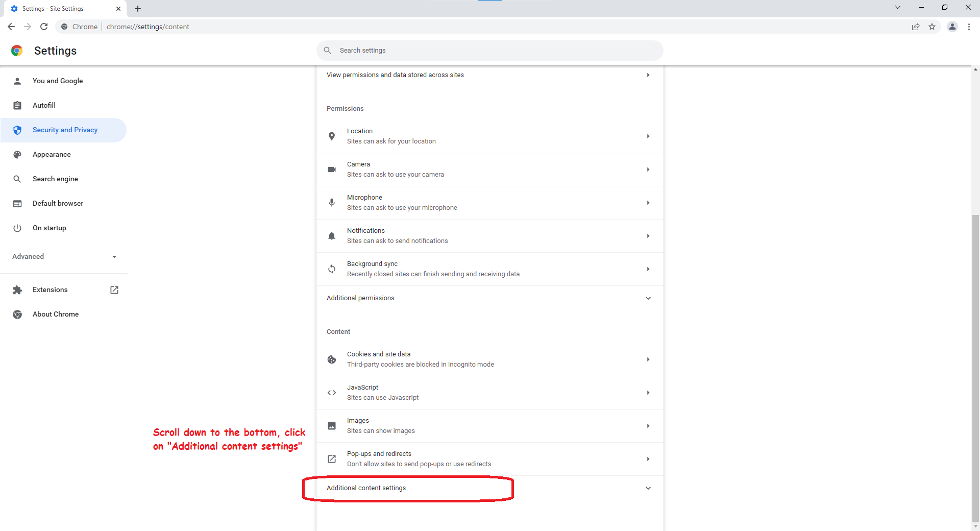Expand the Advanced settings section

pos(114,257)
